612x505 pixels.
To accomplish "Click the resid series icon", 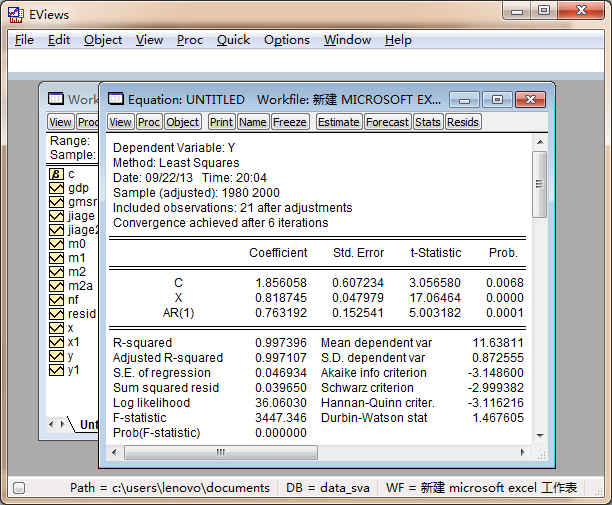I will pyautogui.click(x=56, y=314).
